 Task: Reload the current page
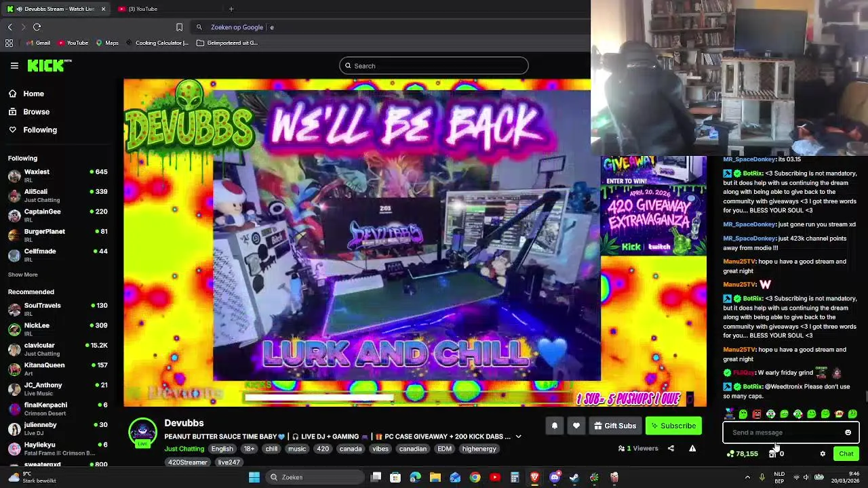tap(37, 27)
